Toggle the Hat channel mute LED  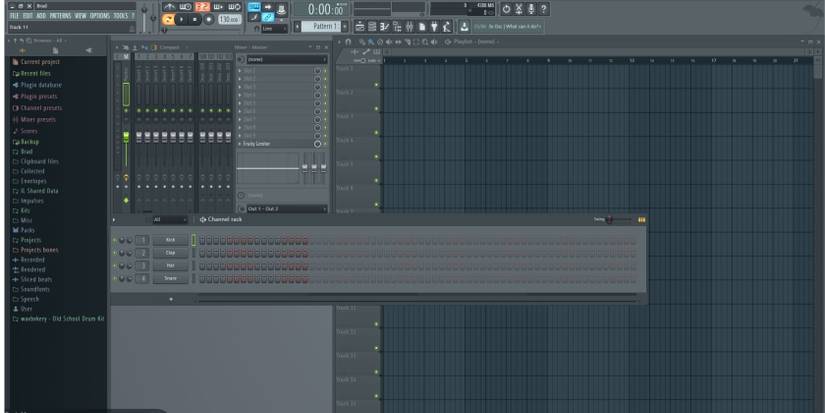[115, 266]
